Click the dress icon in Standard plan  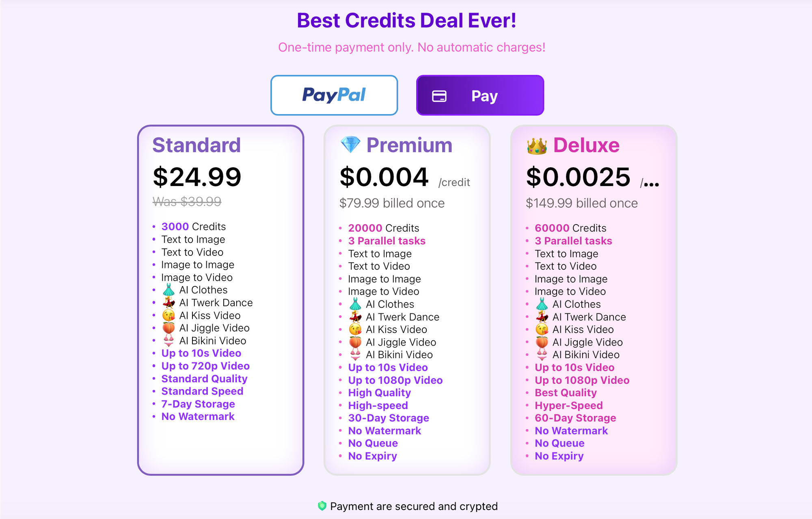169,290
